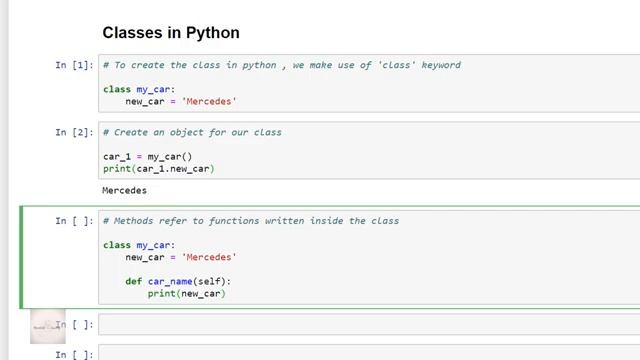Click new_car = 'Mercedes' in the active cell
This screenshot has height=360, width=640.
(x=181, y=258)
